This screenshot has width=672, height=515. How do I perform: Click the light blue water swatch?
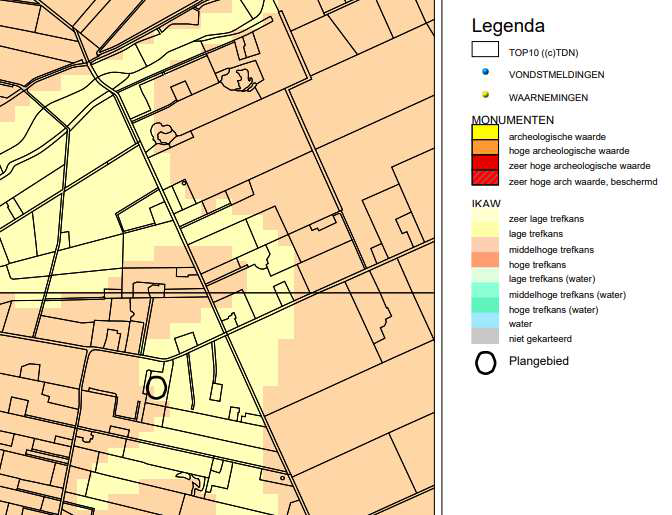click(x=485, y=320)
